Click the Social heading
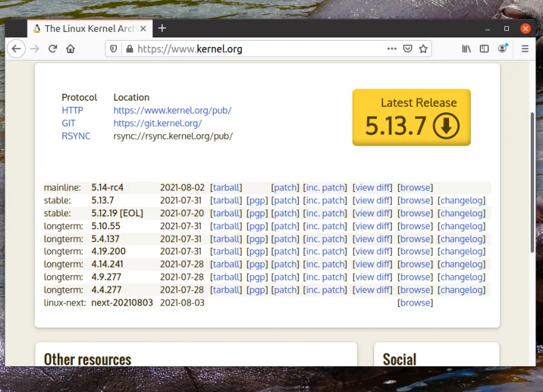Image resolution: width=543 pixels, height=392 pixels. click(x=399, y=359)
